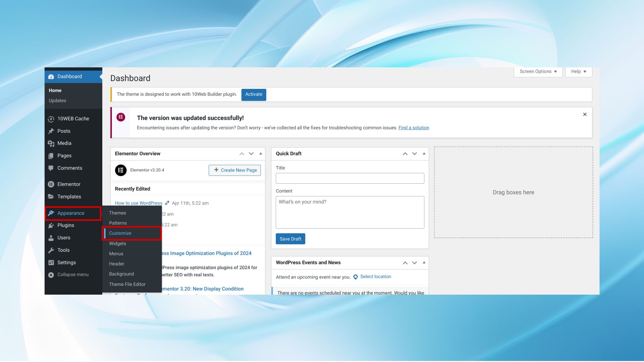Open the Media library icon
644x362 pixels.
click(51, 143)
